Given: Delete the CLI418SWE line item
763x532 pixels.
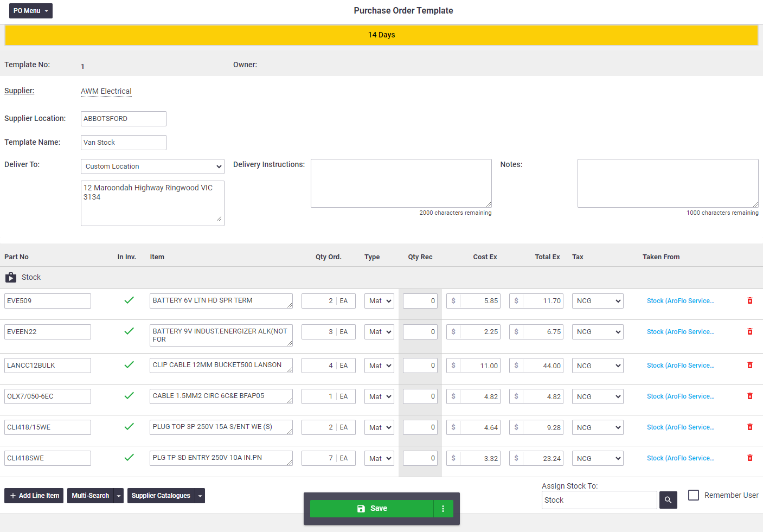Looking at the screenshot, I should 750,458.
